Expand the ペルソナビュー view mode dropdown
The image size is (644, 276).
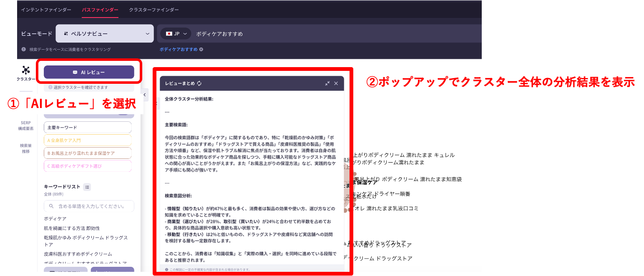pyautogui.click(x=104, y=34)
